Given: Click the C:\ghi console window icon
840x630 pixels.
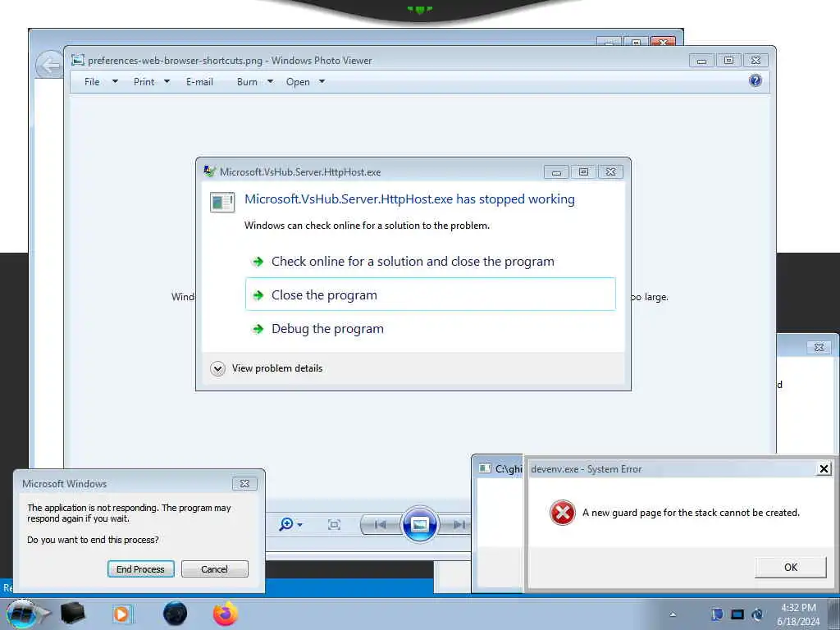Looking at the screenshot, I should click(x=485, y=468).
